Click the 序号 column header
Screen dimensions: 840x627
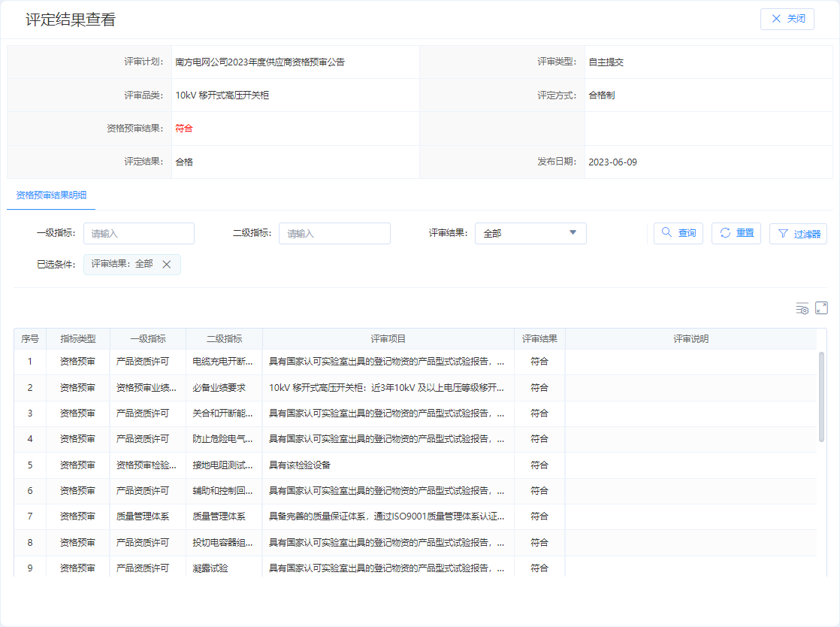pyautogui.click(x=30, y=339)
